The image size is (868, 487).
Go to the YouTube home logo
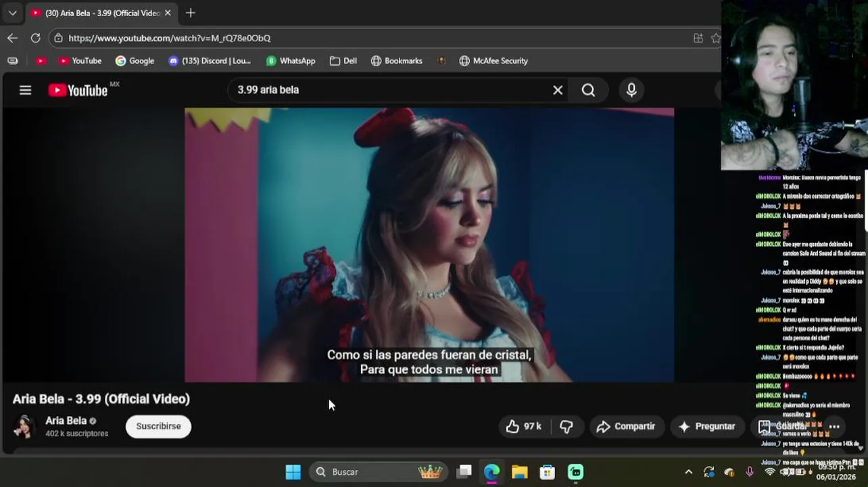click(78, 90)
